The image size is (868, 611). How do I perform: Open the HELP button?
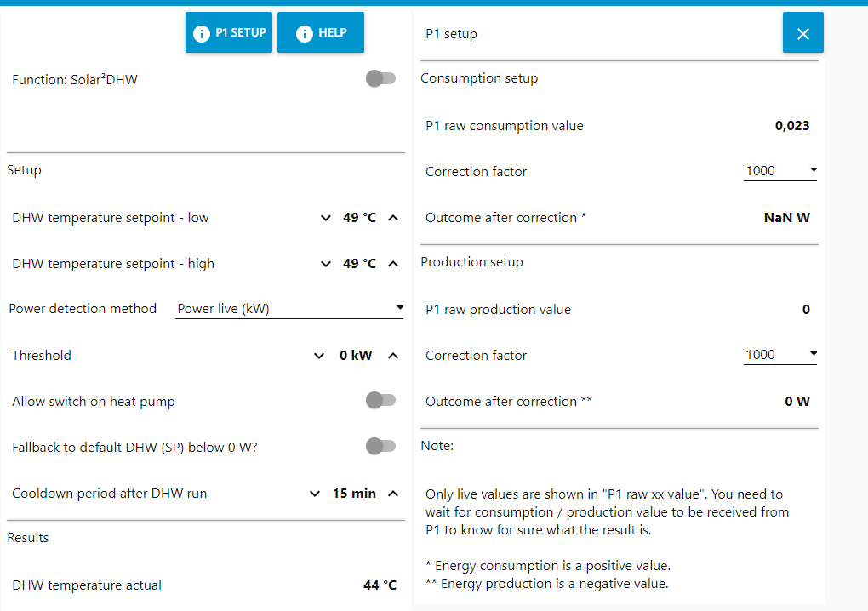(x=321, y=32)
